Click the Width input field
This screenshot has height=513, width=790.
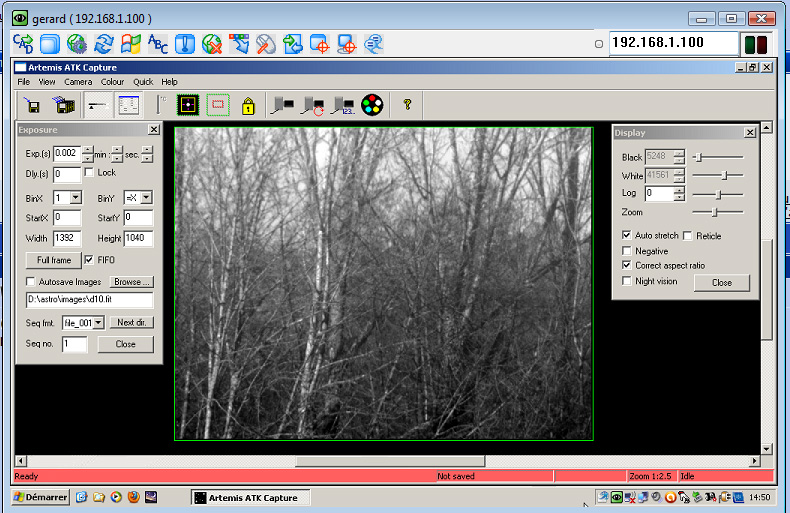coord(67,238)
